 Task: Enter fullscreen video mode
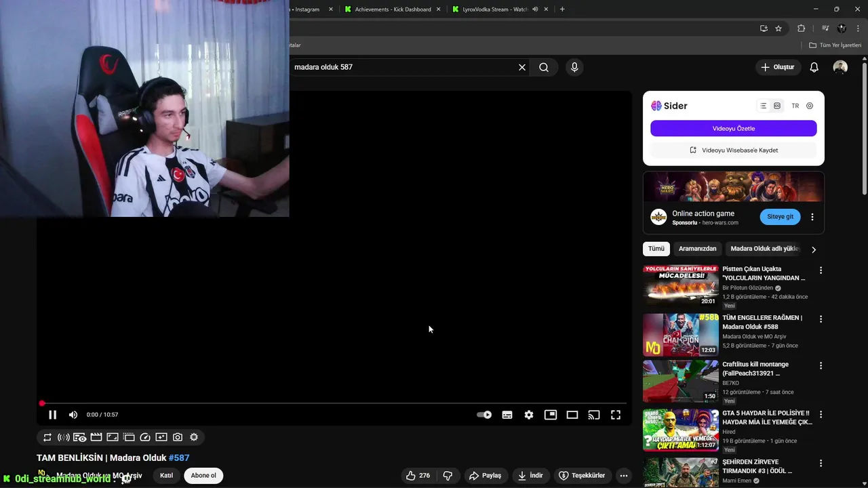[616, 415]
